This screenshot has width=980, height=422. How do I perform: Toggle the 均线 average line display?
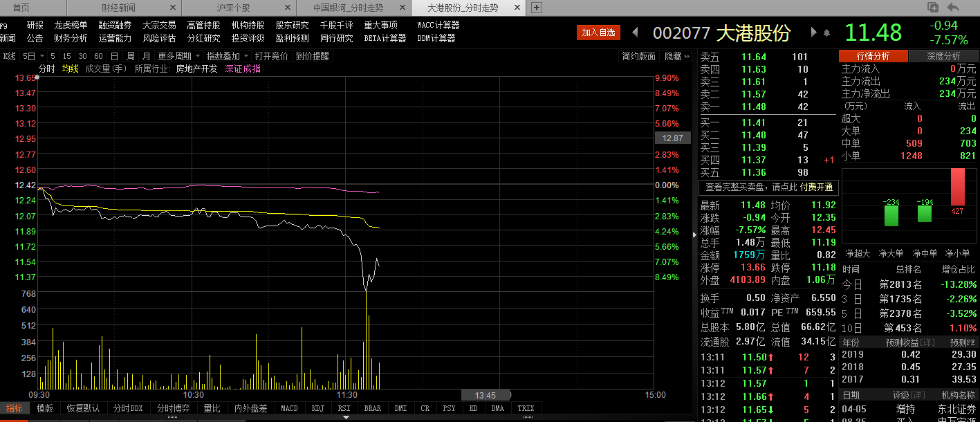coord(70,68)
